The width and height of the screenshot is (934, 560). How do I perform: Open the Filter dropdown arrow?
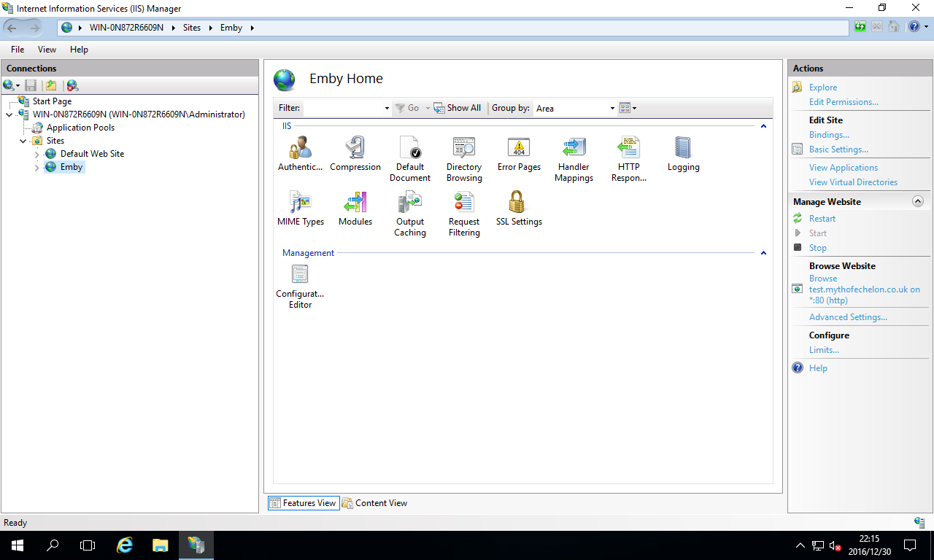pyautogui.click(x=387, y=108)
